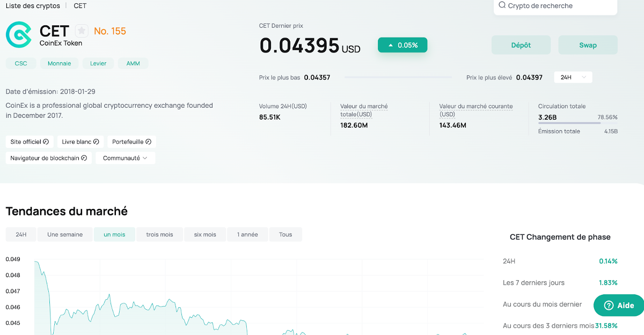
Task: Click the CET Changement de phase heading
Action: (x=560, y=237)
